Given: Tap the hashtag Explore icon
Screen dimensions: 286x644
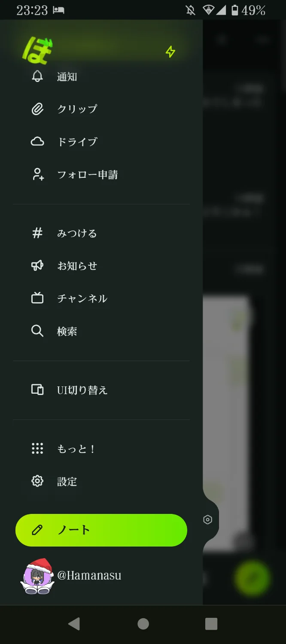Looking at the screenshot, I should click(x=37, y=233).
